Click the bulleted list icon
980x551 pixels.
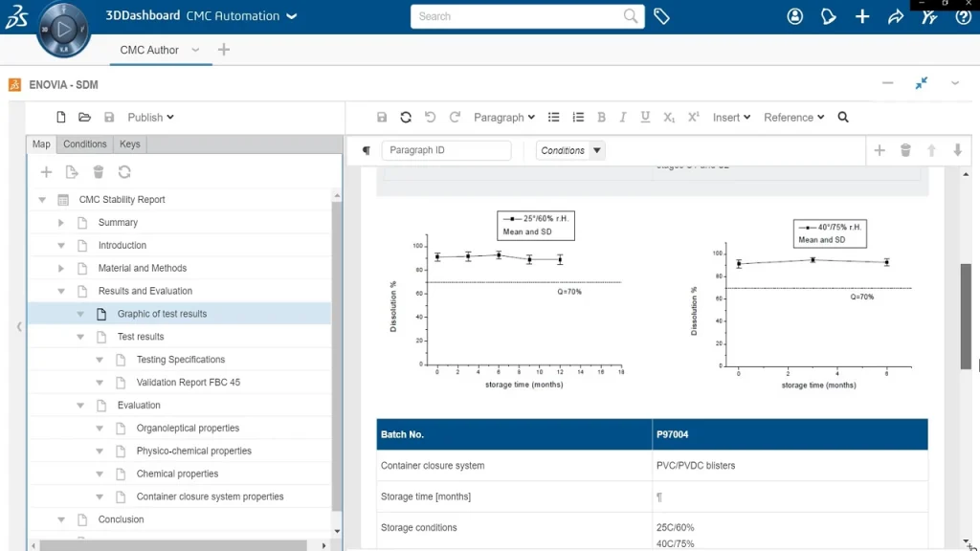pos(553,118)
